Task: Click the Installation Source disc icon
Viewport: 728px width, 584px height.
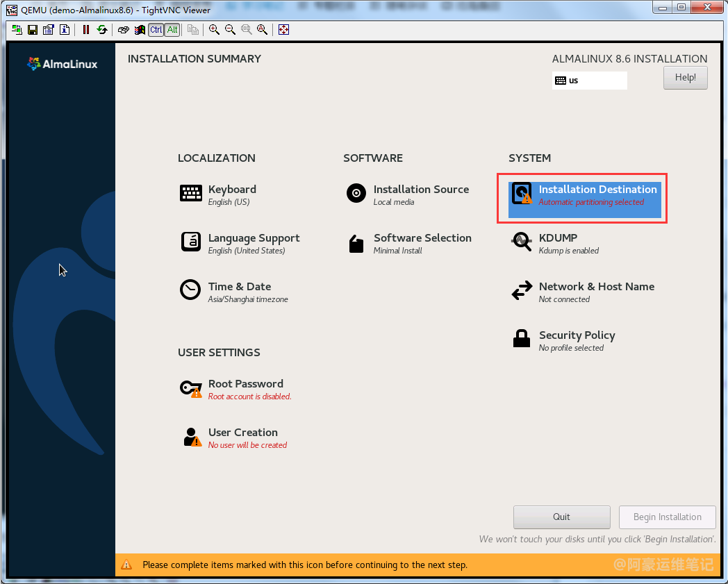Action: click(356, 192)
